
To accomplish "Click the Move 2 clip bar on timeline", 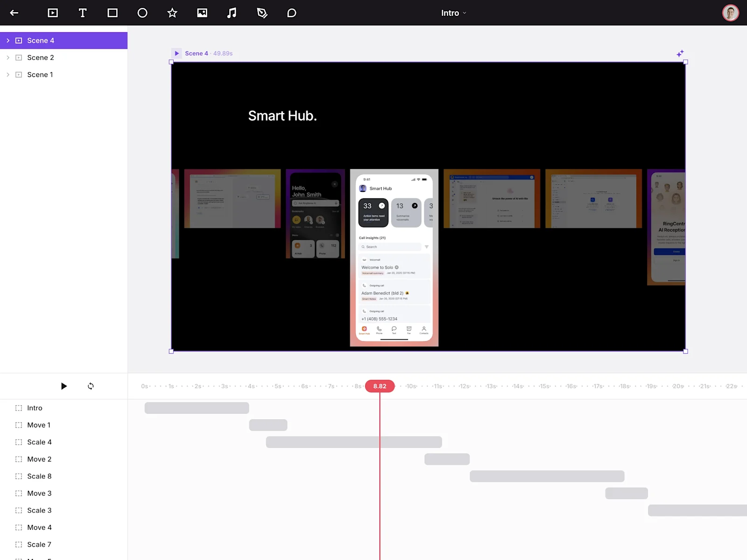I will 447,459.
